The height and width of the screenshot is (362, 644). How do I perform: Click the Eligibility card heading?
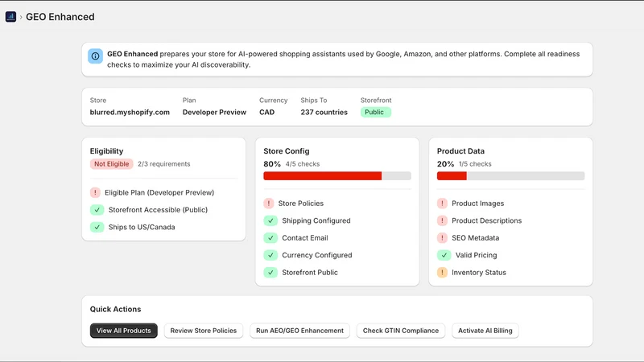pos(107,151)
